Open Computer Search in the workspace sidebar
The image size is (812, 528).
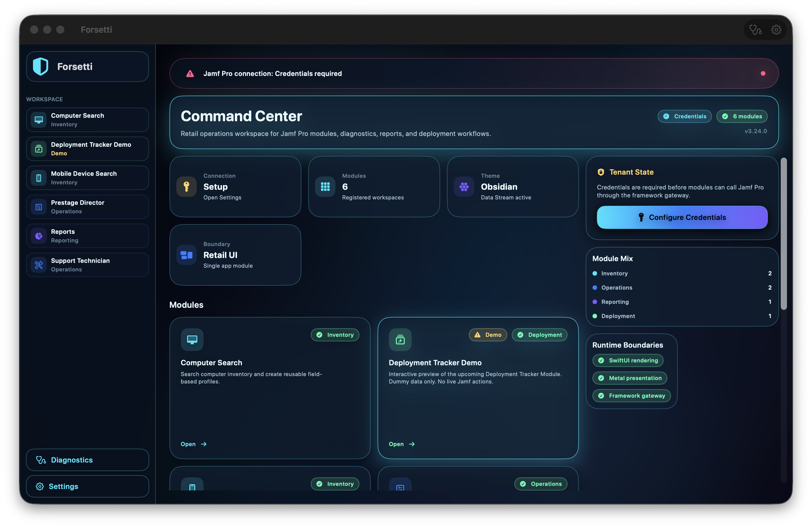pos(87,120)
